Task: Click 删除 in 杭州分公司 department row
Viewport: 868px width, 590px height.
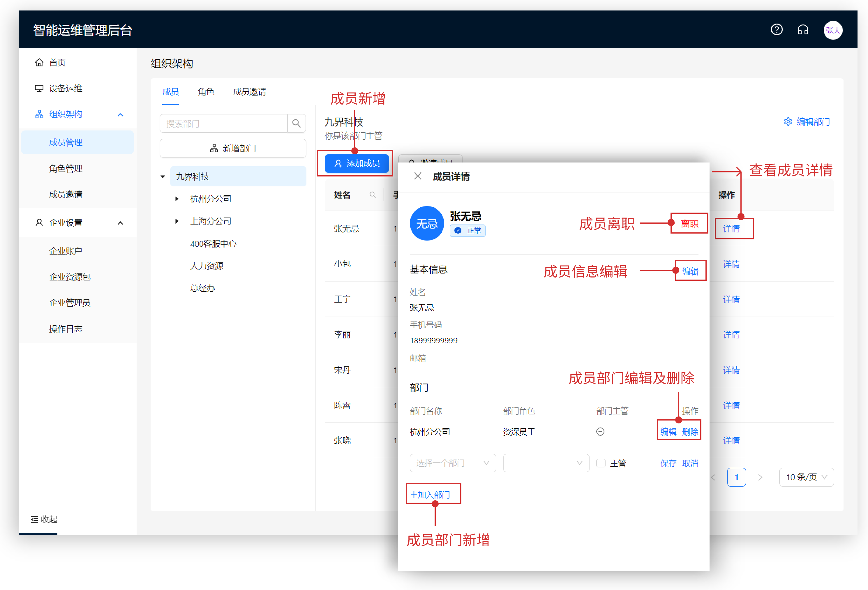Action: pos(690,432)
